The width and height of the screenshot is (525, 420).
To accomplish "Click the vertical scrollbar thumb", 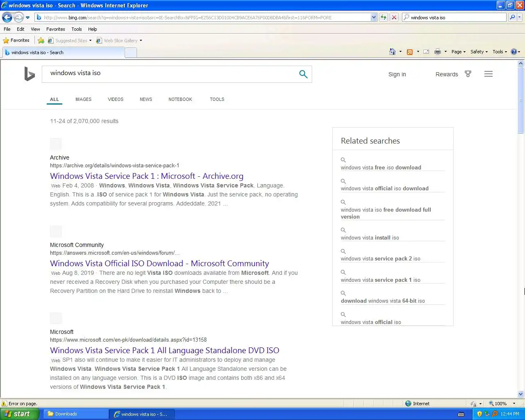I will pos(521,100).
